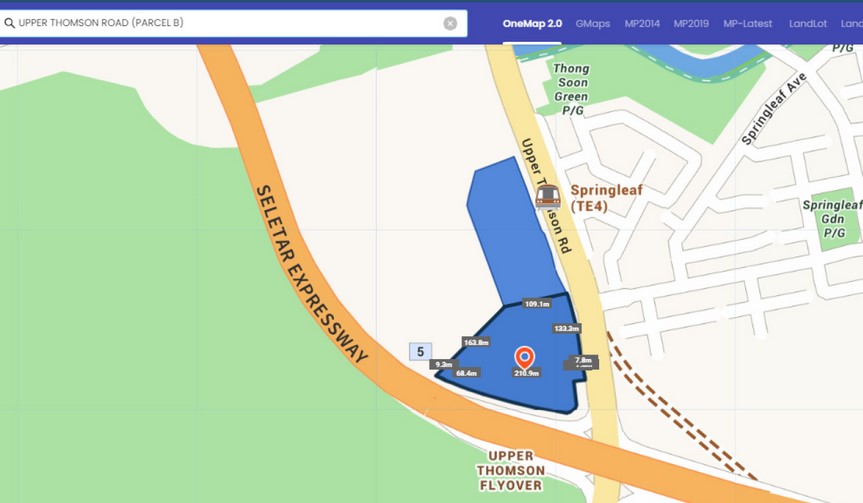Click the exit 5 marker on the map
This screenshot has width=863, height=503.
coord(420,352)
